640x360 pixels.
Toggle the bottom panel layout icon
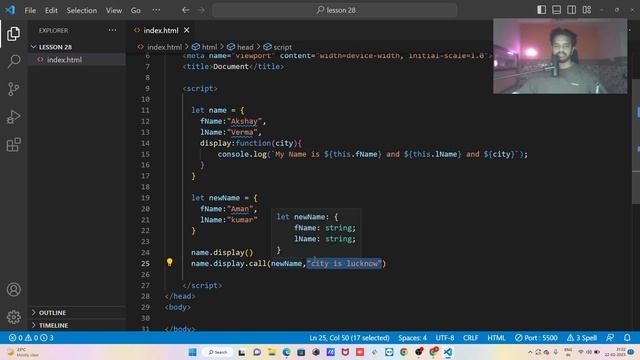pos(556,10)
